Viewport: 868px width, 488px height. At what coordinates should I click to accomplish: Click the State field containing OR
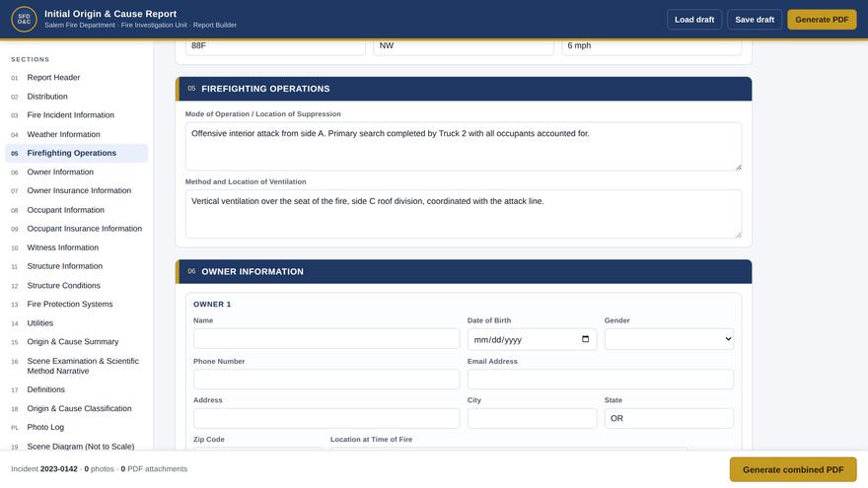pos(669,418)
